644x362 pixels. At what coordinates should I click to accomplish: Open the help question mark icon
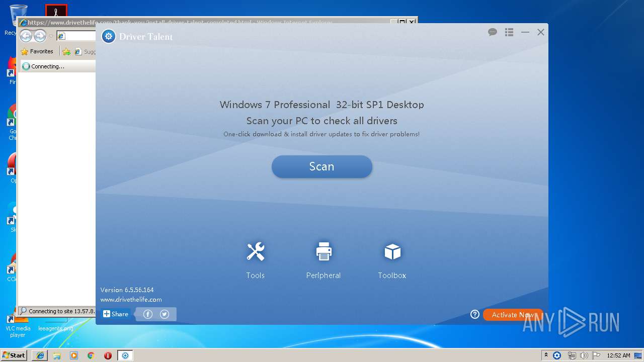(x=475, y=314)
